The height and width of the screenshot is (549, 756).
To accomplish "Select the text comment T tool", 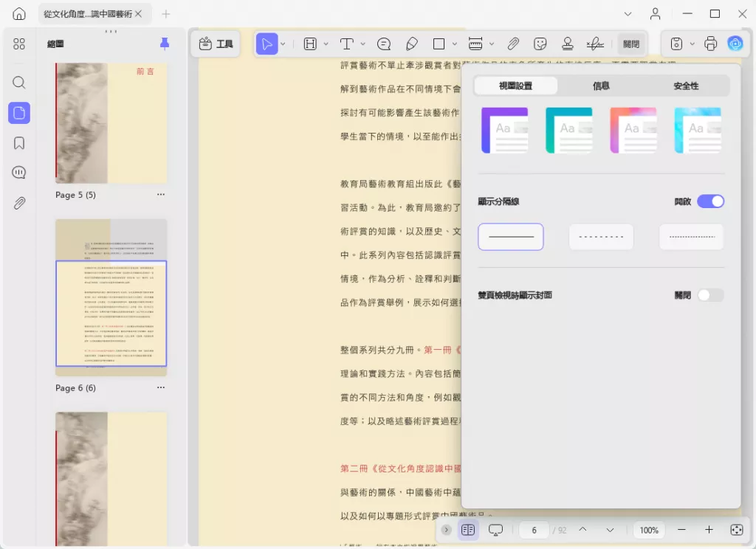I will (347, 44).
